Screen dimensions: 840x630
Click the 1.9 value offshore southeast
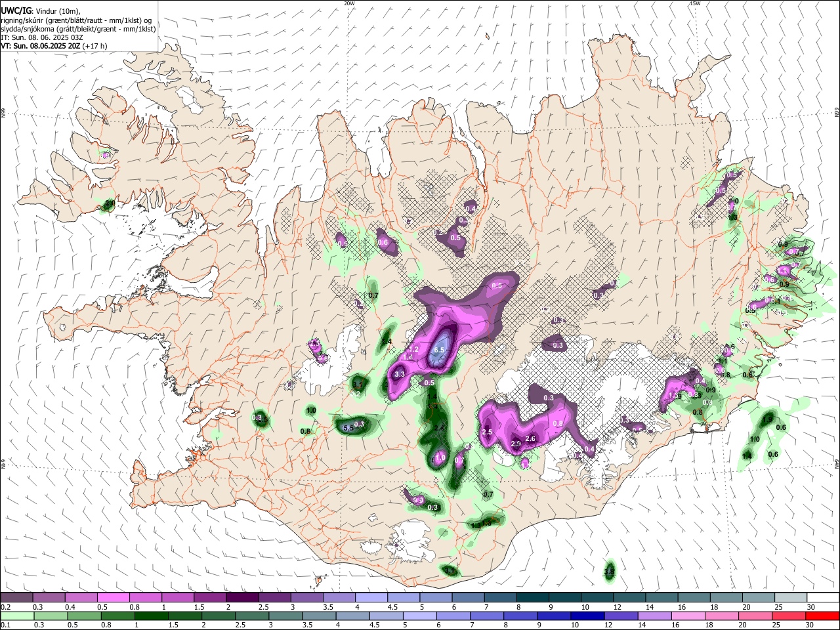click(x=767, y=419)
